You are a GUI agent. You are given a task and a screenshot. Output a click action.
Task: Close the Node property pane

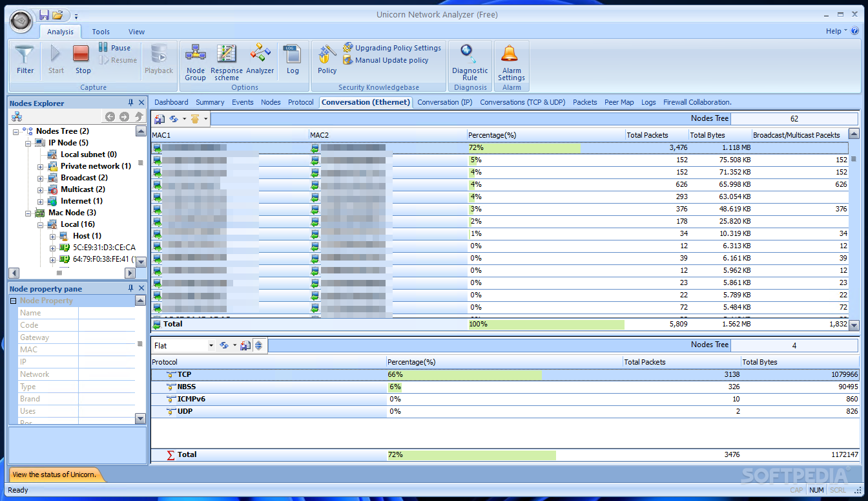tap(141, 288)
